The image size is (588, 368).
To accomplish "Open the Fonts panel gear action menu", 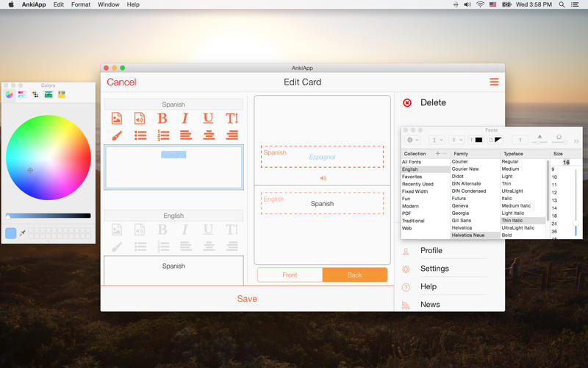I will [x=410, y=140].
